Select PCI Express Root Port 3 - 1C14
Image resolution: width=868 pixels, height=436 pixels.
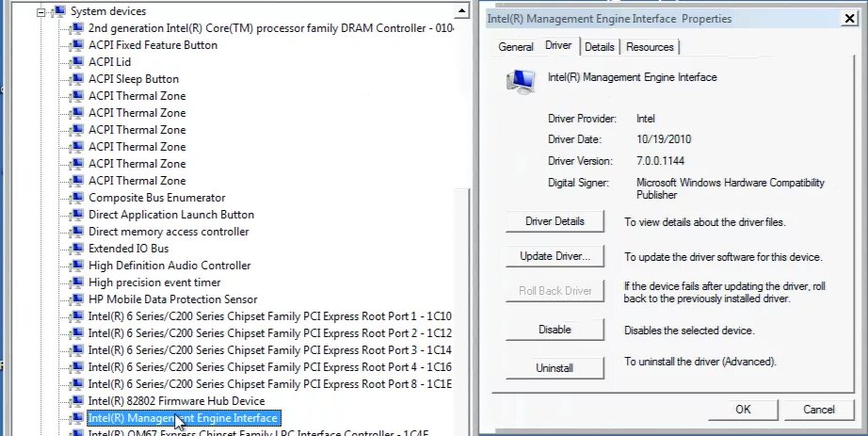click(x=270, y=350)
